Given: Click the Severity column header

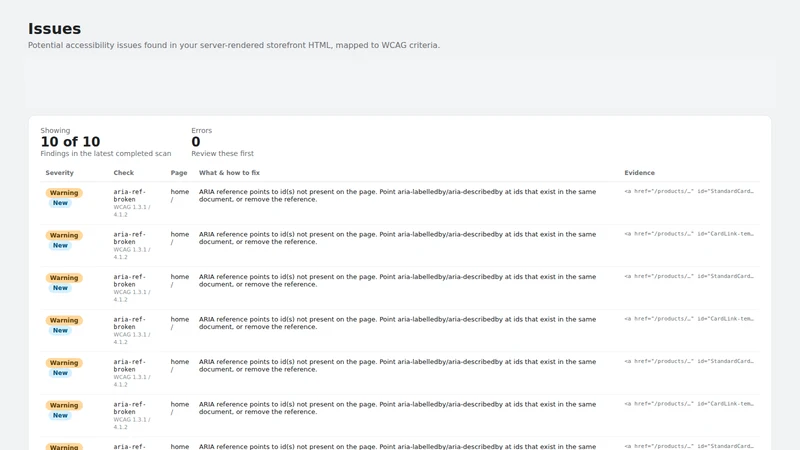Looking at the screenshot, I should [59, 173].
